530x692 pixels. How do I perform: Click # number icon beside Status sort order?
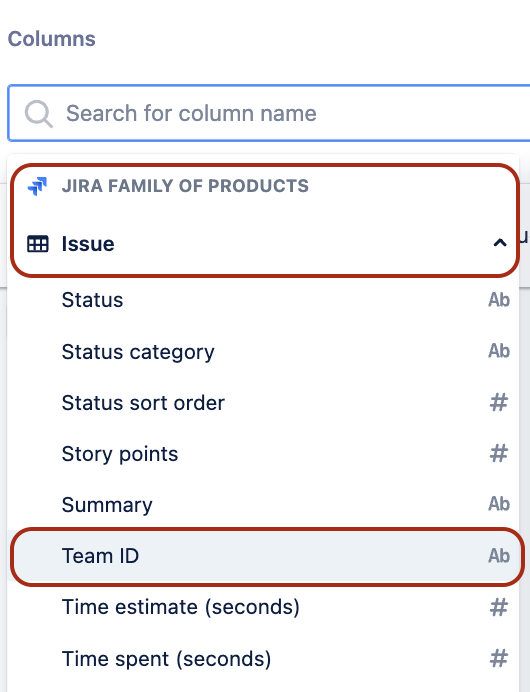499,403
